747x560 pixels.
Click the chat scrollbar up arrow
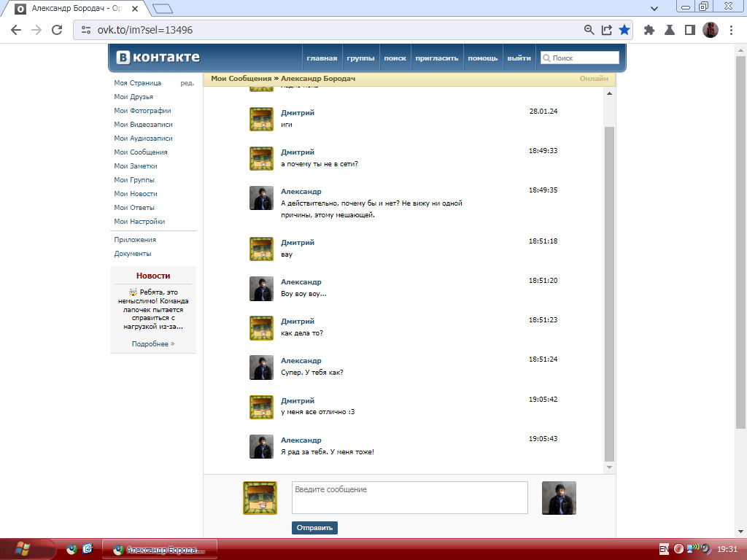(609, 94)
